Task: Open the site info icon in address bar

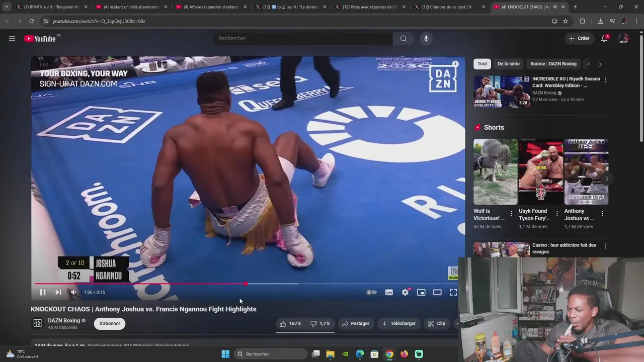Action: point(46,21)
